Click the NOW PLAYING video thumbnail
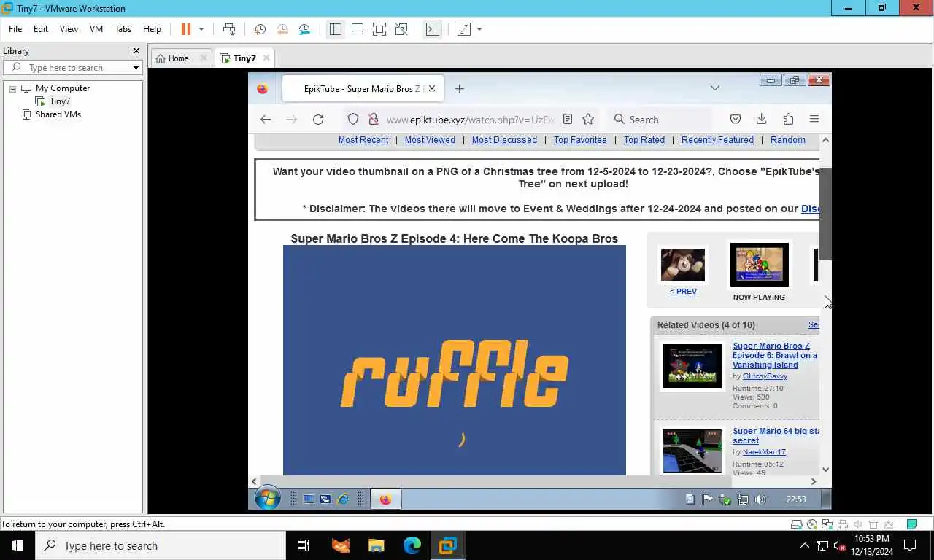 click(x=760, y=265)
